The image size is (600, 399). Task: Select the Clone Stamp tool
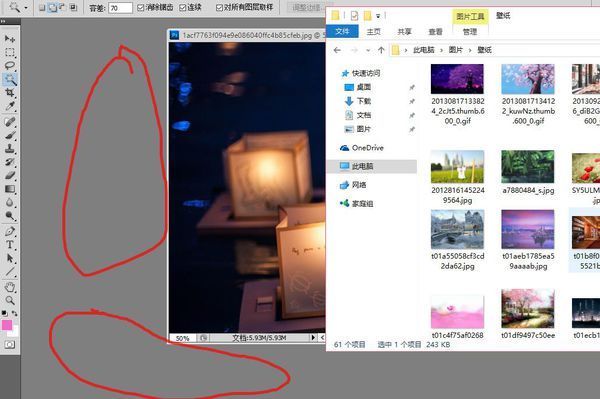[x=10, y=149]
